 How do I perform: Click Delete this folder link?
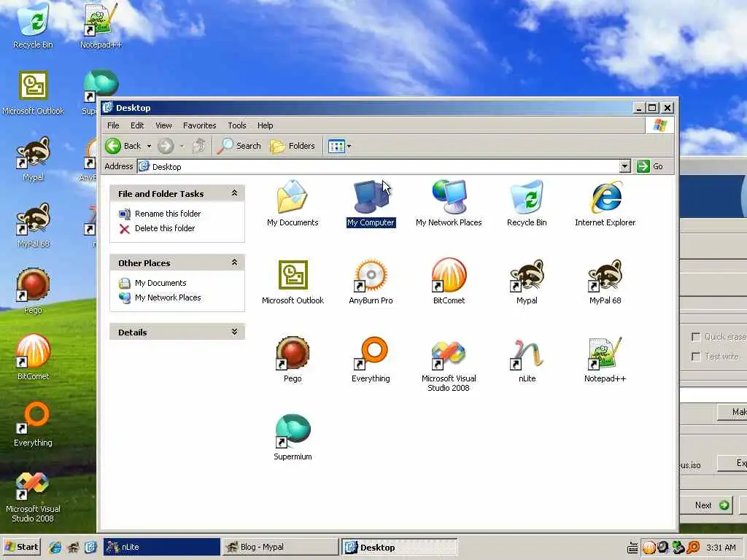[165, 228]
